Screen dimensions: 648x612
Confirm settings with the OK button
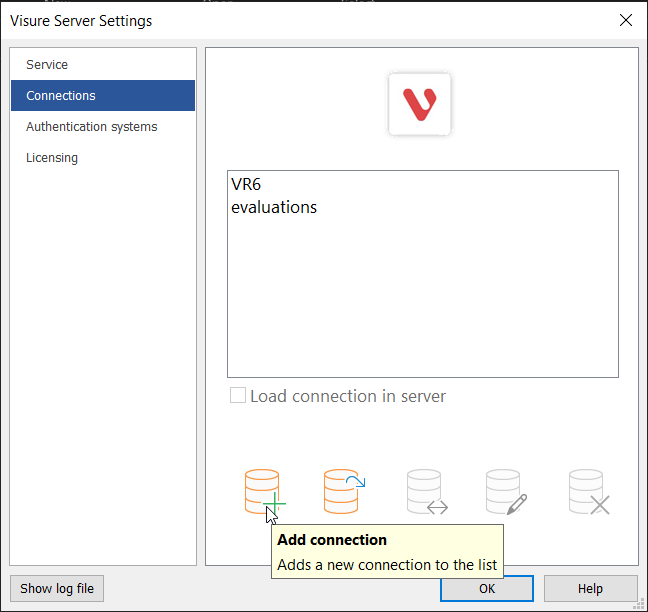[487, 588]
